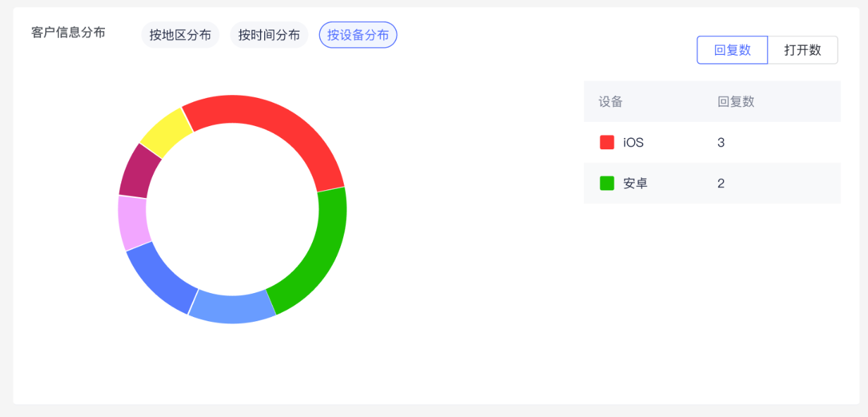This screenshot has width=868, height=417.
Task: Toggle to 回复数 view
Action: pos(732,50)
